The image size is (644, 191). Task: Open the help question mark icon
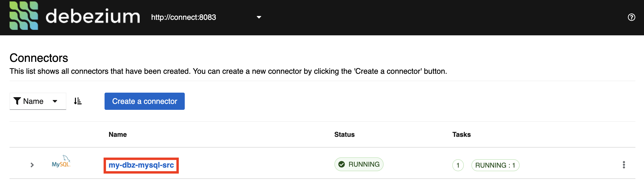point(631,17)
